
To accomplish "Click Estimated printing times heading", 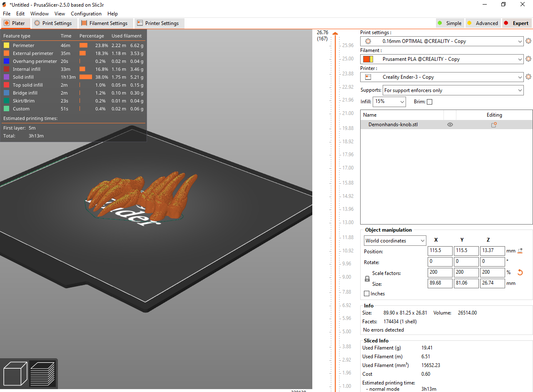I will (x=30, y=118).
